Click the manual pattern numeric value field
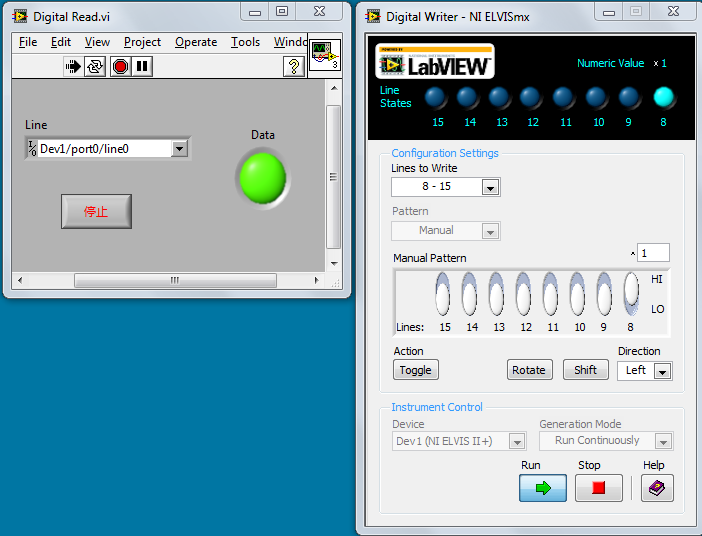The width and height of the screenshot is (702, 536). click(654, 253)
